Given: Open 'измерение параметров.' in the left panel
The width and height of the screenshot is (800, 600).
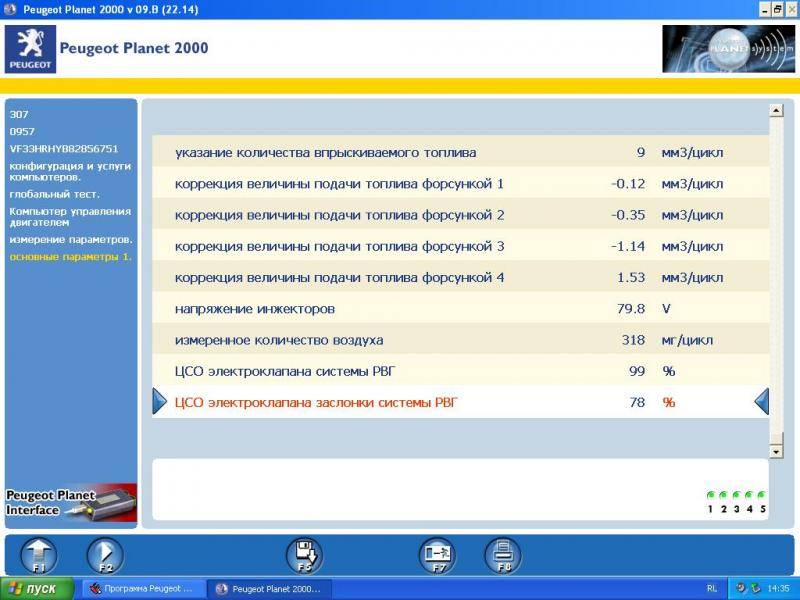Looking at the screenshot, I should click(71, 240).
